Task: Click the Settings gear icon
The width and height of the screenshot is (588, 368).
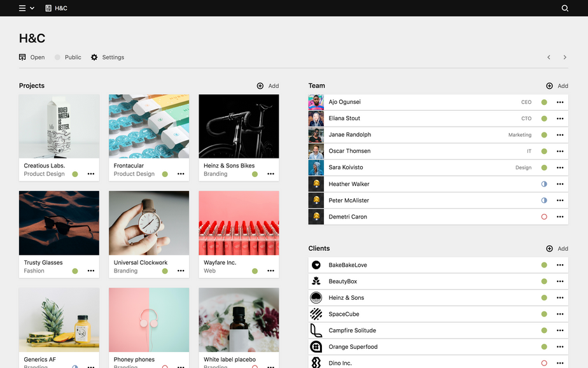Action: pos(94,57)
